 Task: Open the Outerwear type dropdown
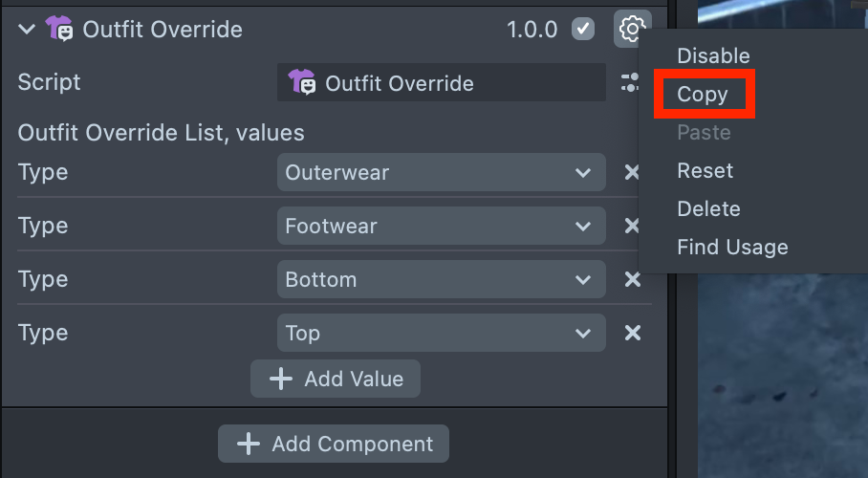tap(441, 173)
